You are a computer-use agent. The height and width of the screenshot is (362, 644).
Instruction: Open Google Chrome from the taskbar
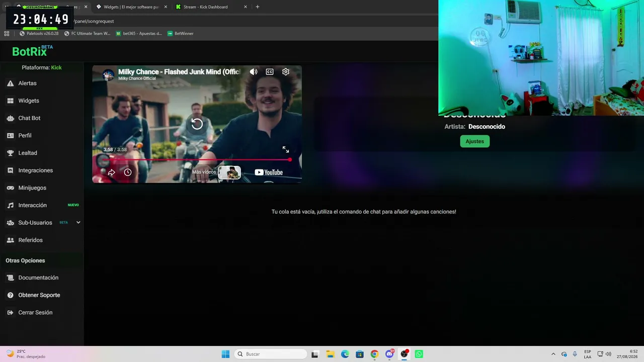pos(374,354)
